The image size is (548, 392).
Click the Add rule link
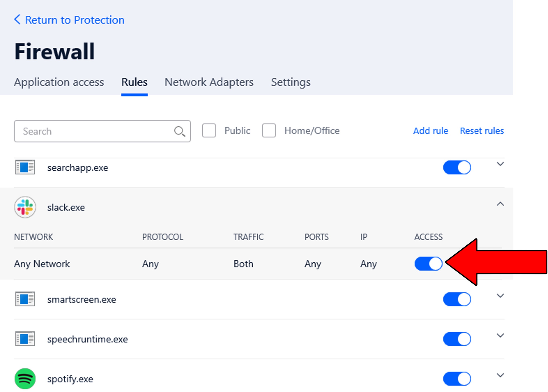430,131
